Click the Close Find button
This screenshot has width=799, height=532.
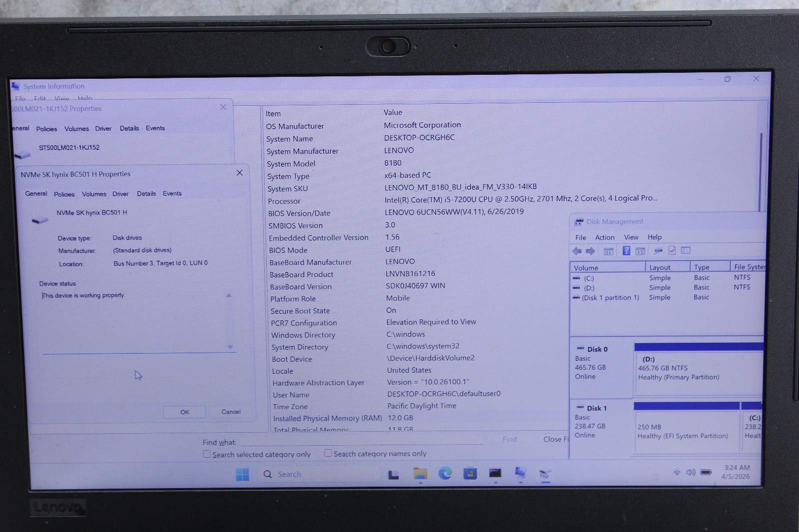(x=555, y=439)
